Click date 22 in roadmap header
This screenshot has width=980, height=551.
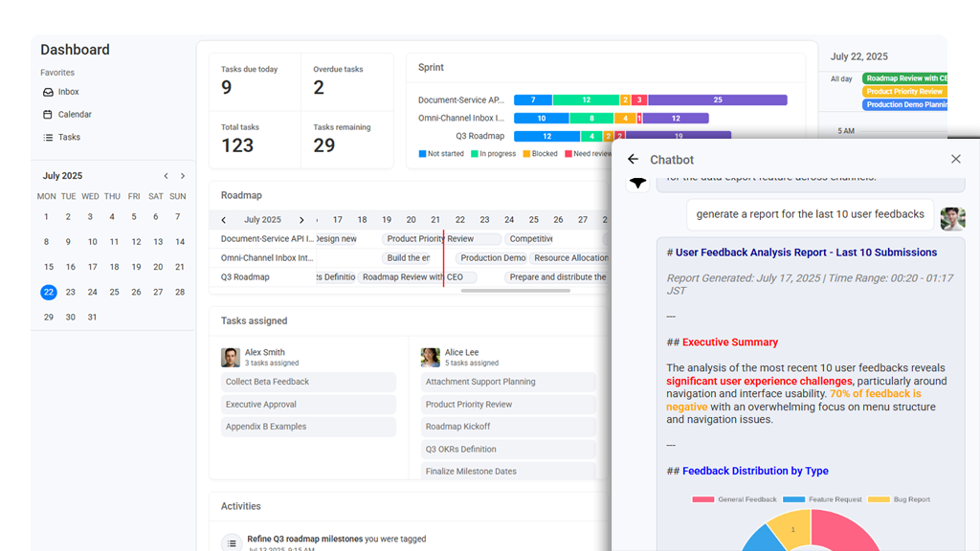[460, 220]
